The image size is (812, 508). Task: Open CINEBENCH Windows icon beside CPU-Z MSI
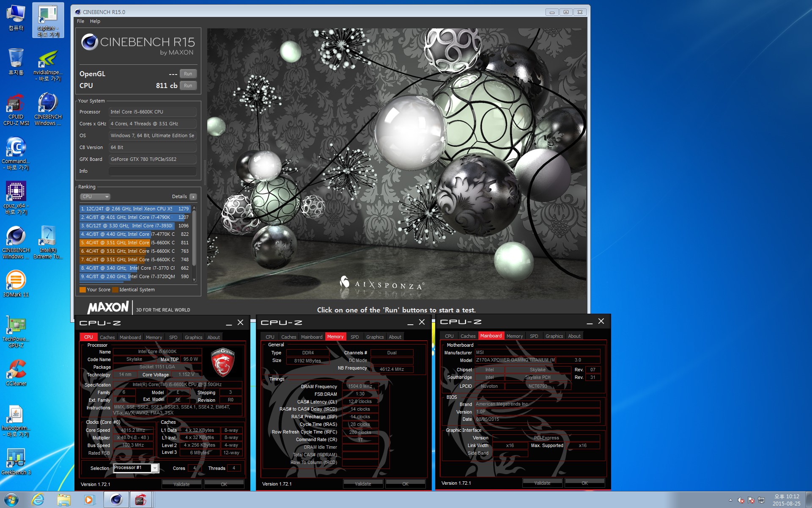pos(48,109)
